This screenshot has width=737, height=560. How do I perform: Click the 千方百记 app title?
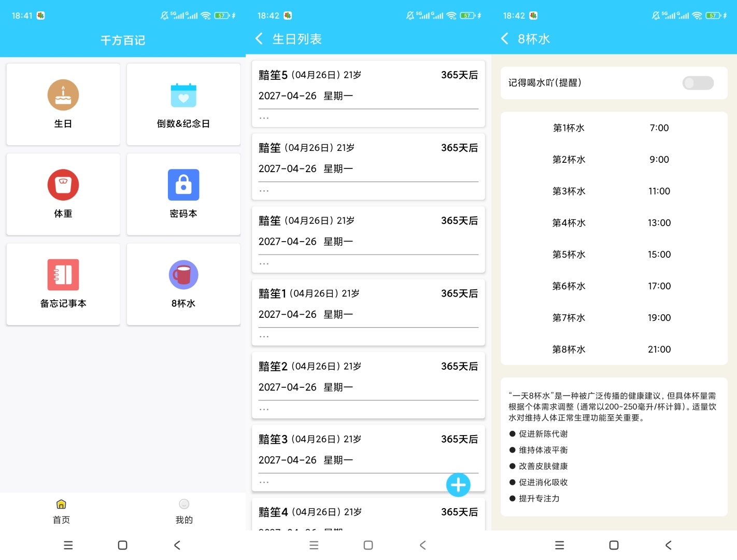click(x=123, y=40)
